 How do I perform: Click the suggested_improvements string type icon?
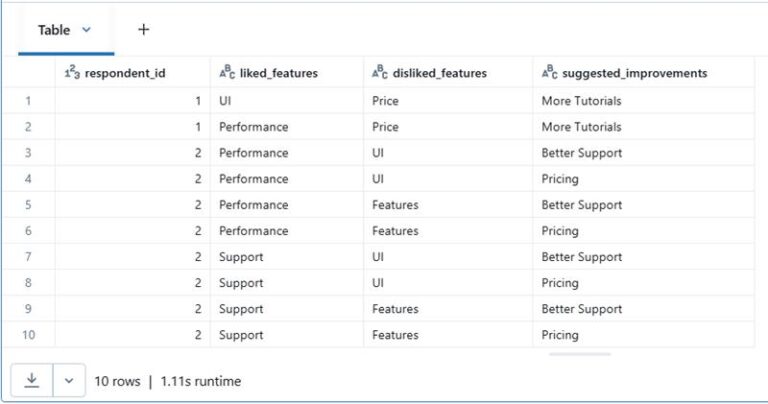click(549, 73)
